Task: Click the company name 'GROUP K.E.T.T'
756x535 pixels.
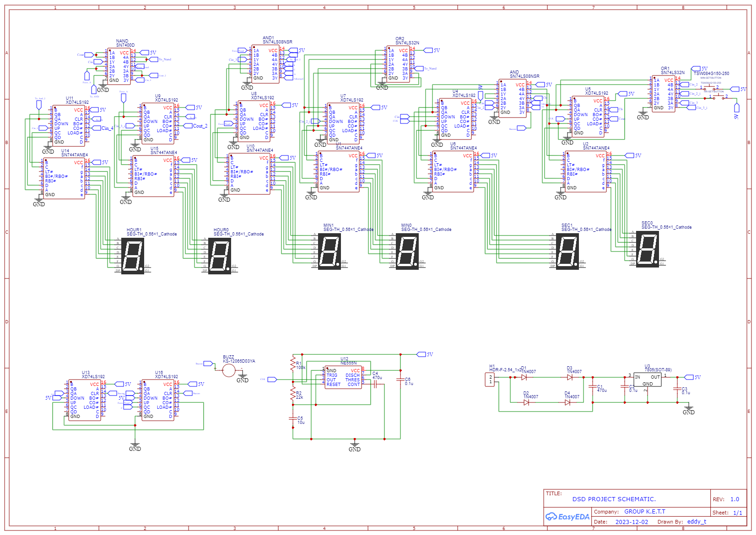Action: 645,511
